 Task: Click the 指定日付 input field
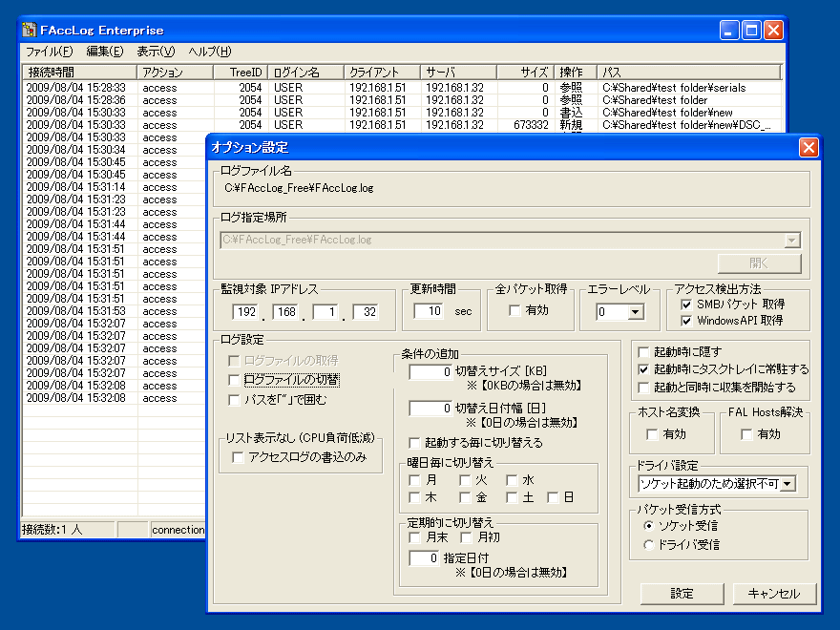424,558
